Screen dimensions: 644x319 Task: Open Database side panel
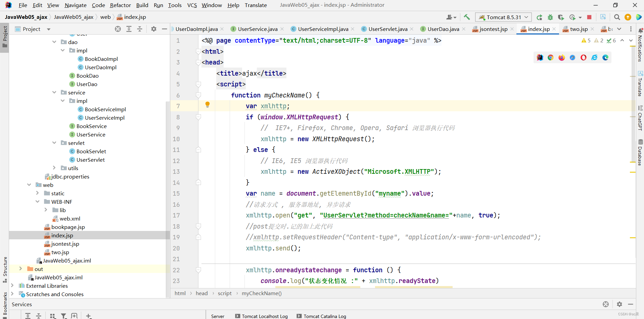(x=640, y=153)
